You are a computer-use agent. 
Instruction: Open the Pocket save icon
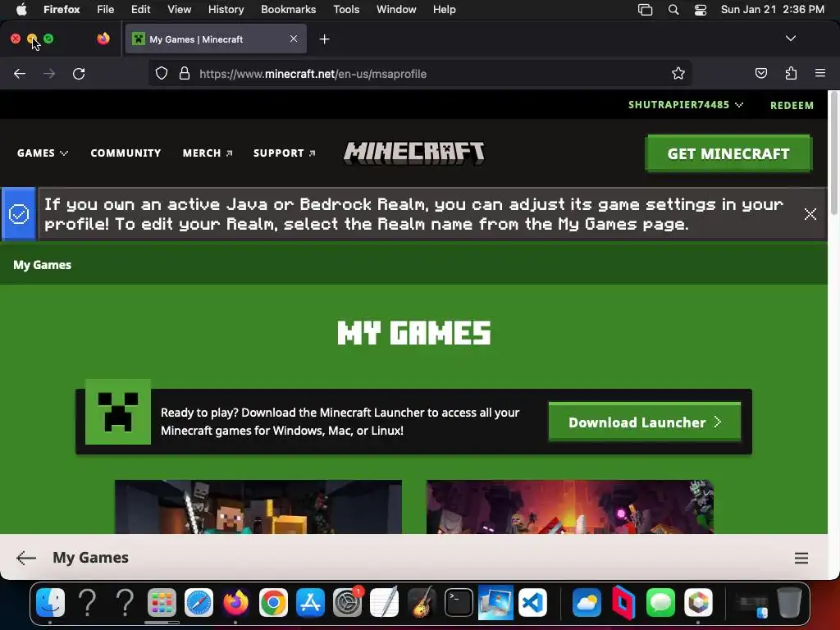760,73
